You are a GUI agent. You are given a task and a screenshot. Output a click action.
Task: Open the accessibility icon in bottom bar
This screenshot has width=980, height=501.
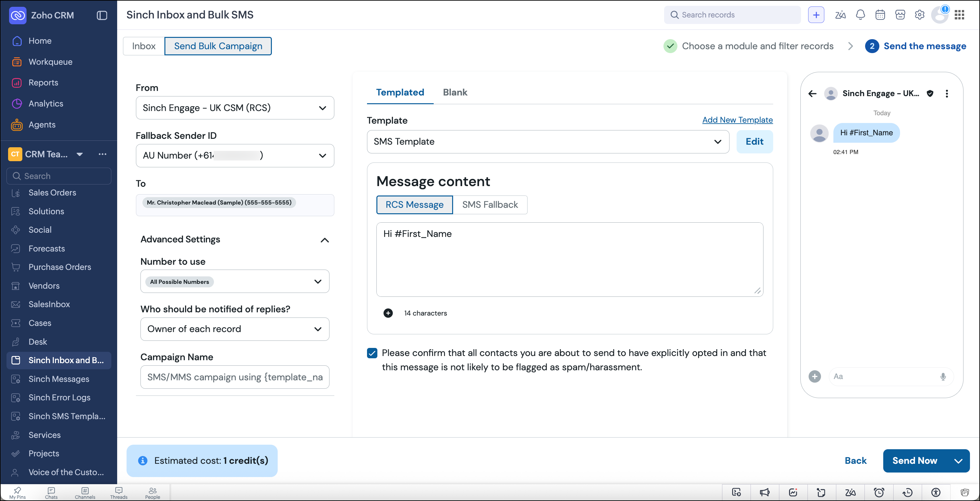pos(936,493)
